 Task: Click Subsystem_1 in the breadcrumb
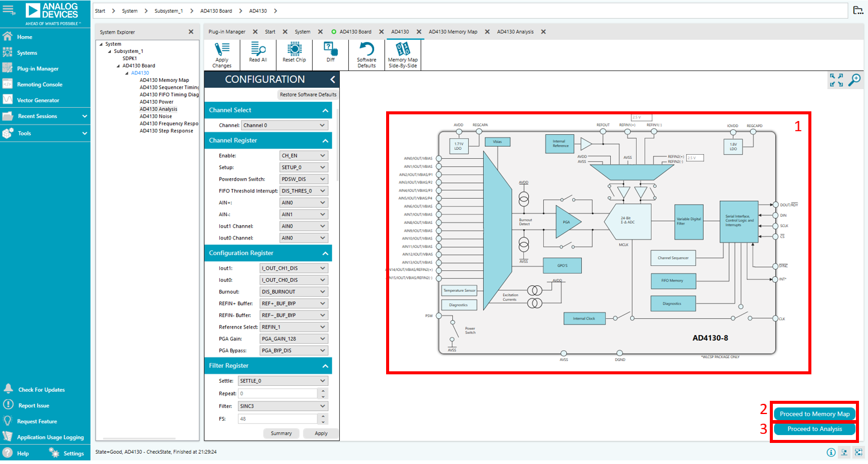(169, 11)
